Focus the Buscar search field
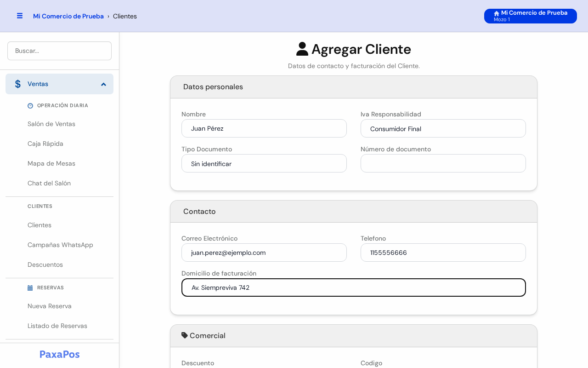588x368 pixels. (x=59, y=51)
